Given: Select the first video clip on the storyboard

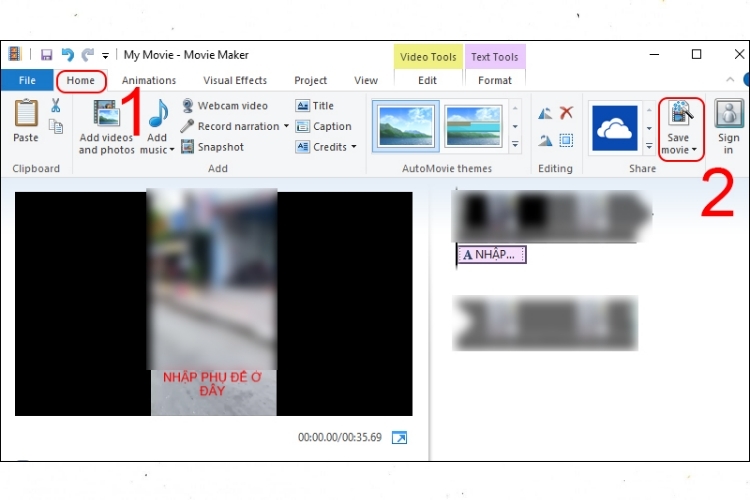Looking at the screenshot, I should click(x=551, y=214).
